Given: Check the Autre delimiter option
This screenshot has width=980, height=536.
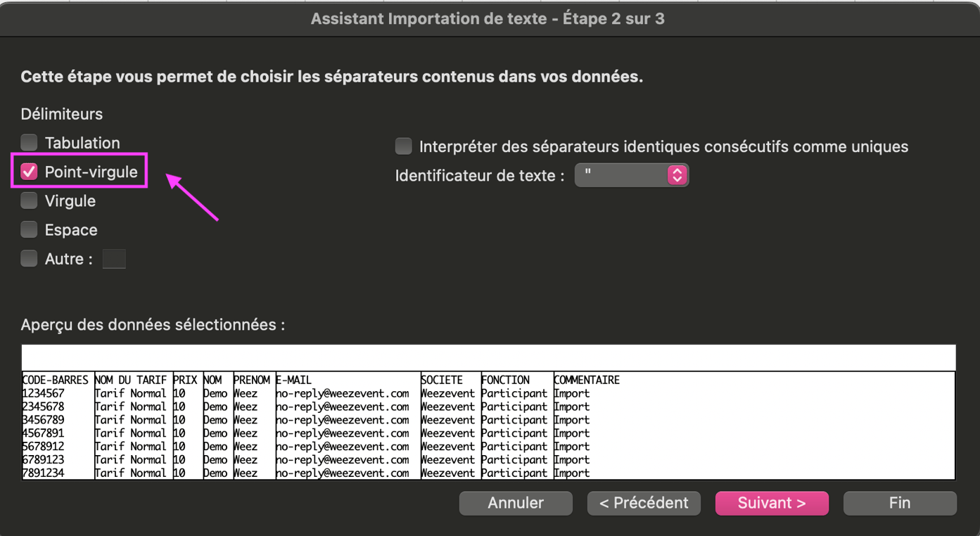Looking at the screenshot, I should [x=29, y=258].
